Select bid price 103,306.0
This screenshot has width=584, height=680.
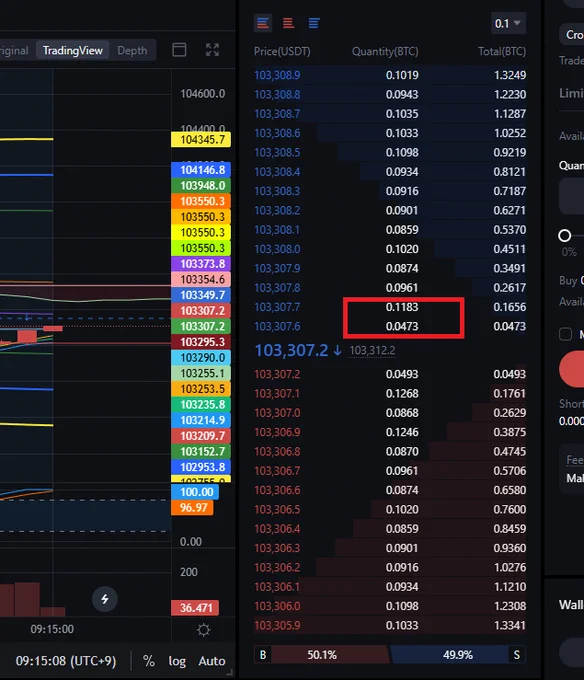point(277,606)
